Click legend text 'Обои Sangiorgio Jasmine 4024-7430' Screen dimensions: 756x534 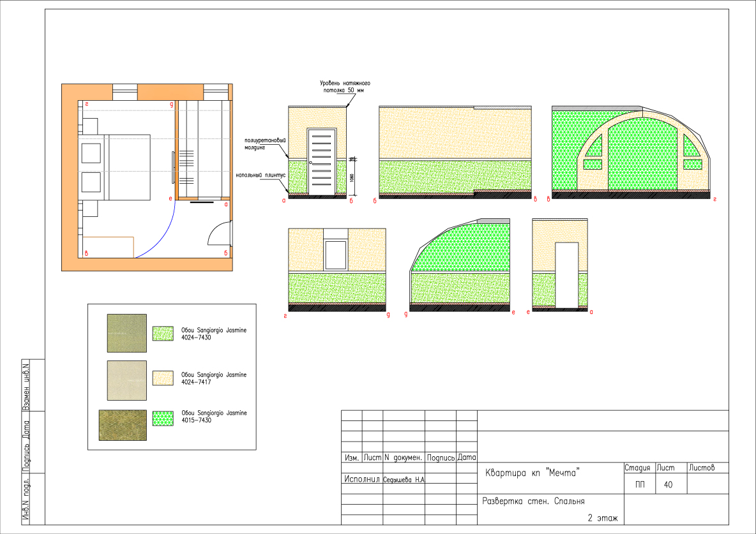coord(214,334)
